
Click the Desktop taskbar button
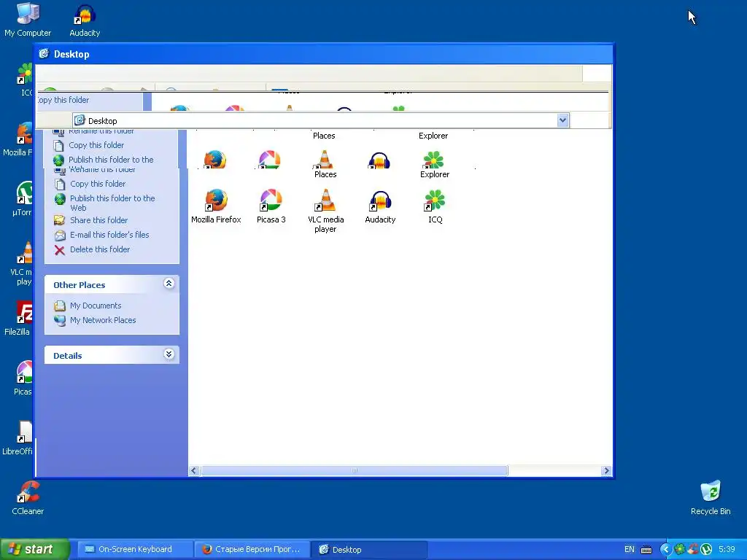[369, 549]
